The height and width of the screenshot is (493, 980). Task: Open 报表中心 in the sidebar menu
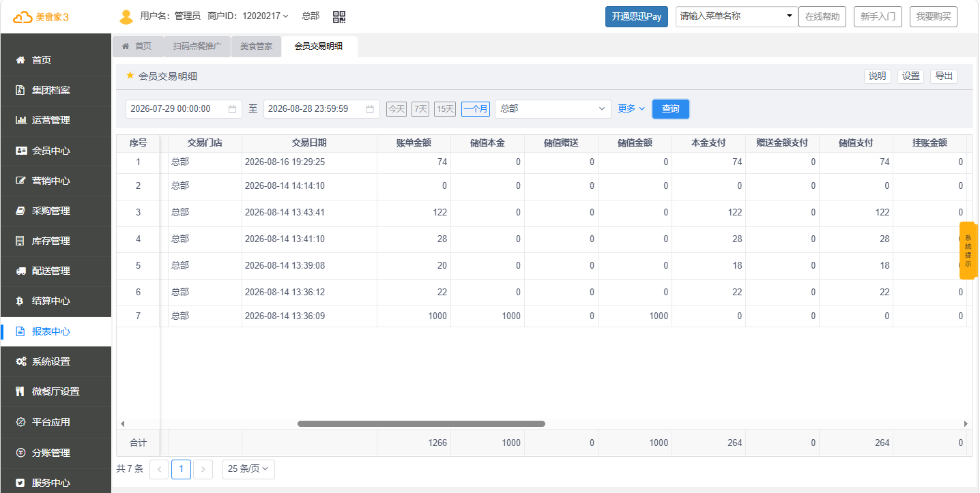56,331
